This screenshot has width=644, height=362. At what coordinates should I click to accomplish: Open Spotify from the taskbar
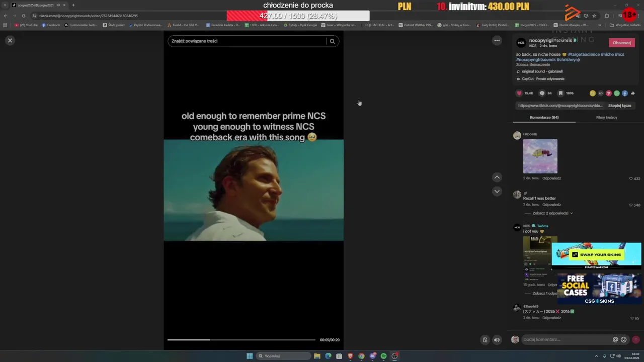pyautogui.click(x=383, y=356)
